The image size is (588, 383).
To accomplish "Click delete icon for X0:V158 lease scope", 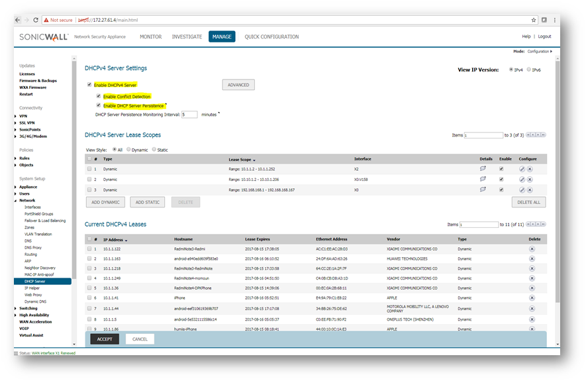I will tap(530, 179).
